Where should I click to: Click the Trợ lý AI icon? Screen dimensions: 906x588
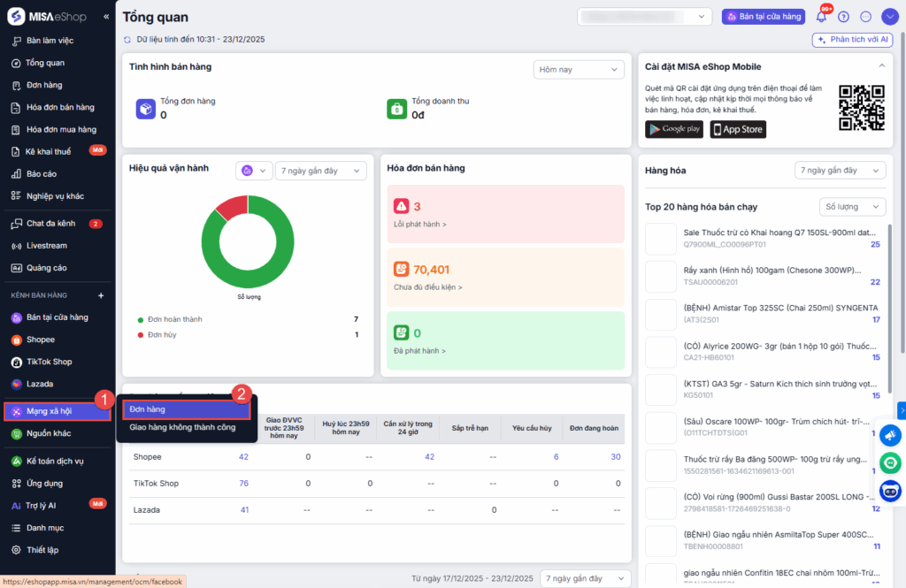point(16,506)
